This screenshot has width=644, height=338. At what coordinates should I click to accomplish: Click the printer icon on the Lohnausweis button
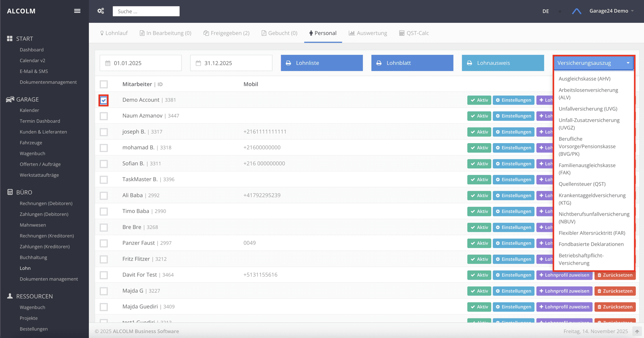pos(469,63)
